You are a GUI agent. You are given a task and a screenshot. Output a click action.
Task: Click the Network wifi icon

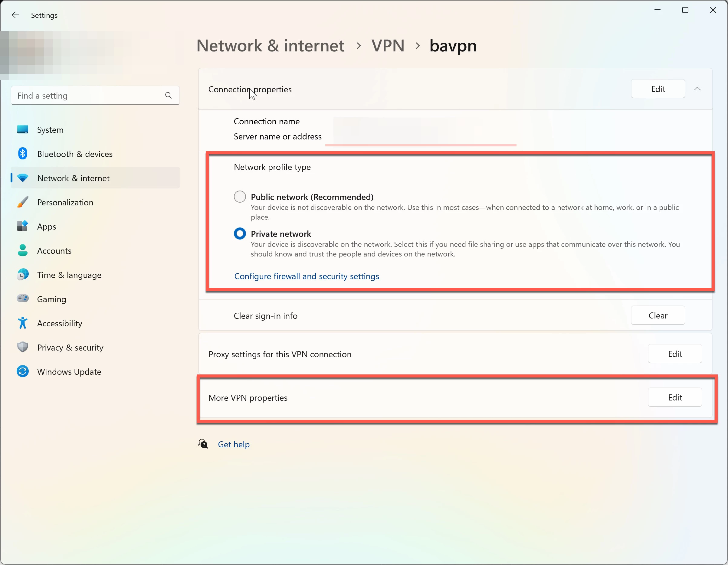coord(23,178)
